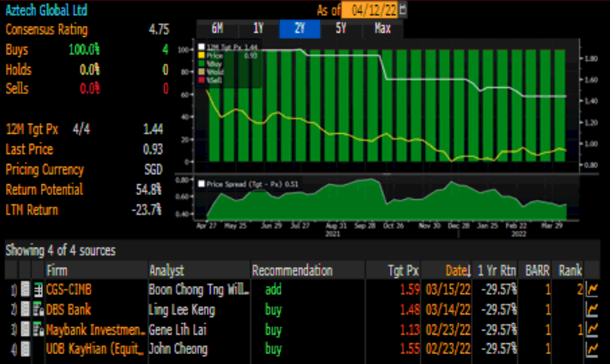
Task: Click the green %Buy legend swatch
Action: (200, 64)
